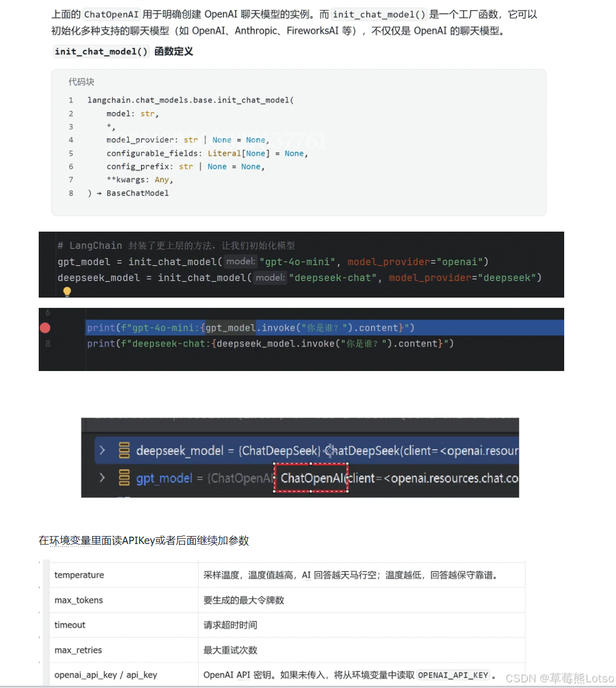616x688 pixels.
Task: Click inline code ChatOpenAI in first paragraph
Action: point(111,14)
